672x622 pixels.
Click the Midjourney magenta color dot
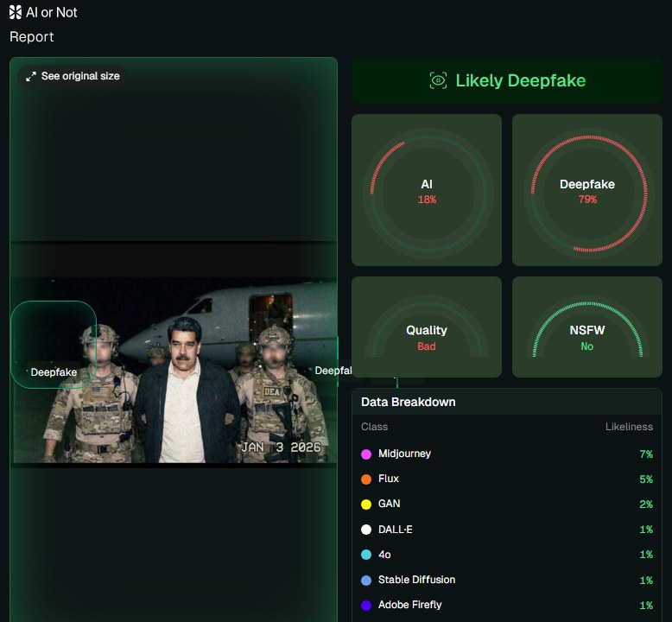point(366,454)
